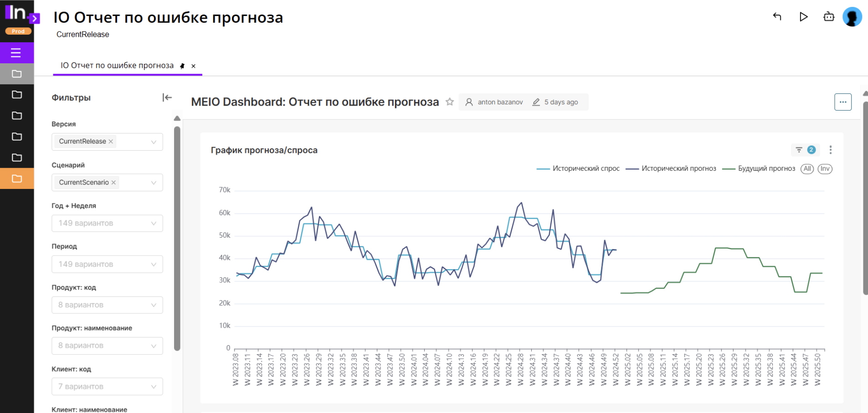Click the back arrow icon in header
This screenshot has width=868, height=413.
point(777,17)
